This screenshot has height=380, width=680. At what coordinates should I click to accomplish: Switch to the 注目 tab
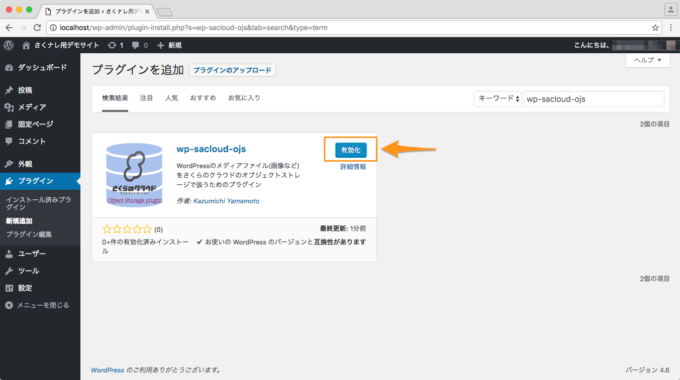(x=147, y=98)
